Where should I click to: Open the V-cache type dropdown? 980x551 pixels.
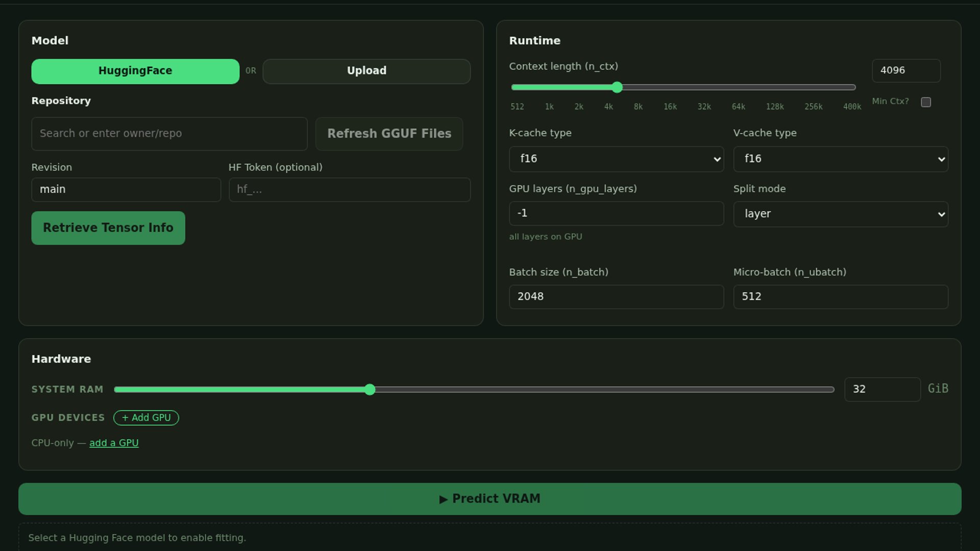point(840,159)
